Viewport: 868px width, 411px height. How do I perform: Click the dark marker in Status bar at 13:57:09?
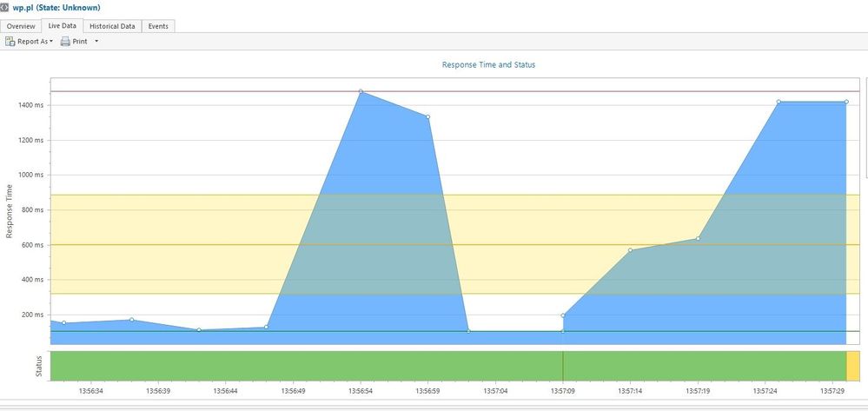(563, 365)
